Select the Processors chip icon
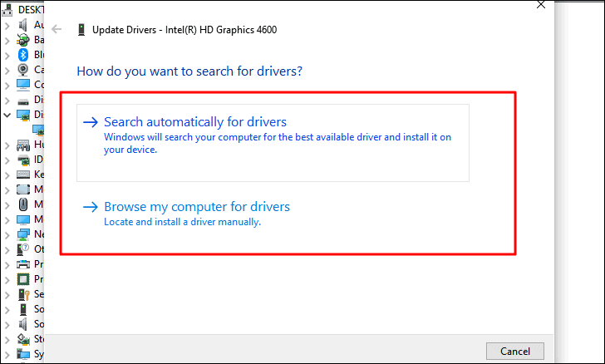Image resolution: width=605 pixels, height=364 pixels. (23, 279)
